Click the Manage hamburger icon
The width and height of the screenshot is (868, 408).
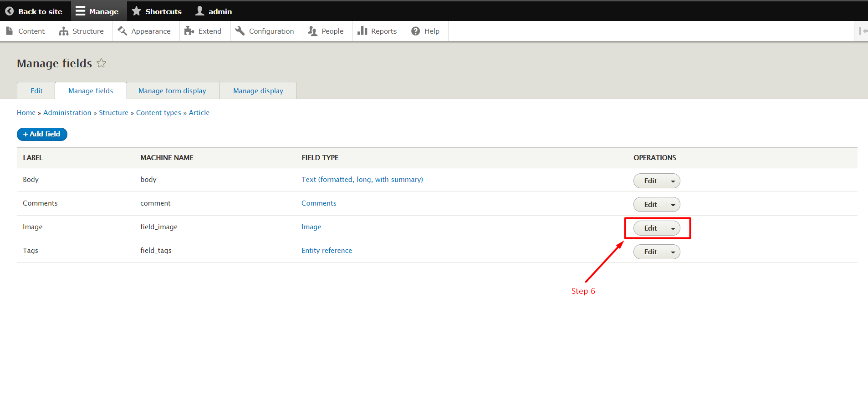[x=80, y=11]
